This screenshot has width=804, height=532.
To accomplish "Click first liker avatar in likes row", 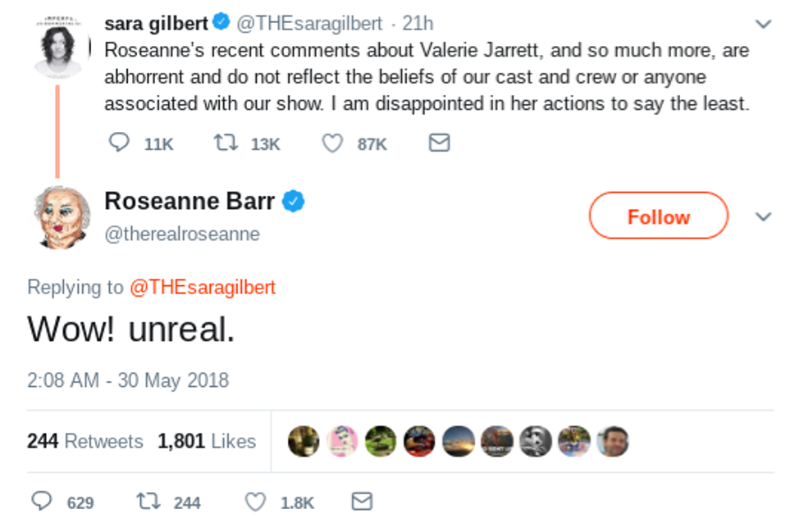I will pyautogui.click(x=304, y=442).
